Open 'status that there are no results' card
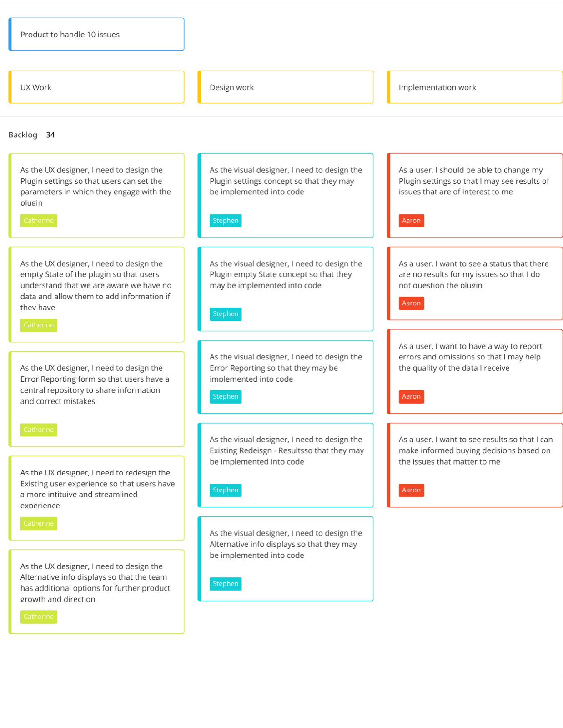The width and height of the screenshot is (563, 728). click(x=475, y=283)
